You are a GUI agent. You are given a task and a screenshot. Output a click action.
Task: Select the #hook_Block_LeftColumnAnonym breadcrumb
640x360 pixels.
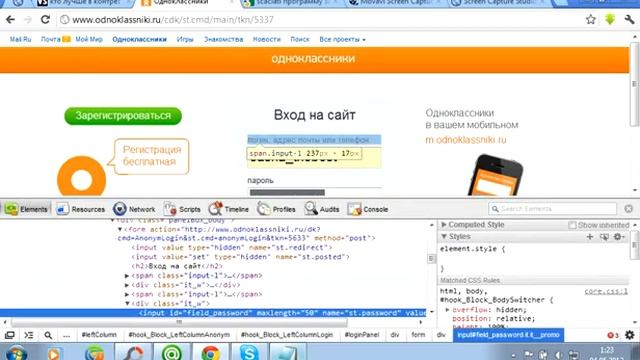(179, 335)
